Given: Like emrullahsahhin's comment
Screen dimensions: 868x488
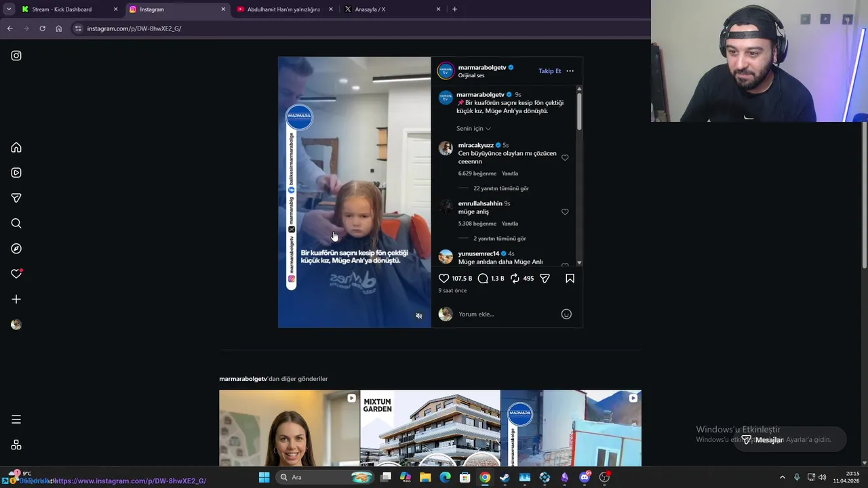Looking at the screenshot, I should coord(565,212).
